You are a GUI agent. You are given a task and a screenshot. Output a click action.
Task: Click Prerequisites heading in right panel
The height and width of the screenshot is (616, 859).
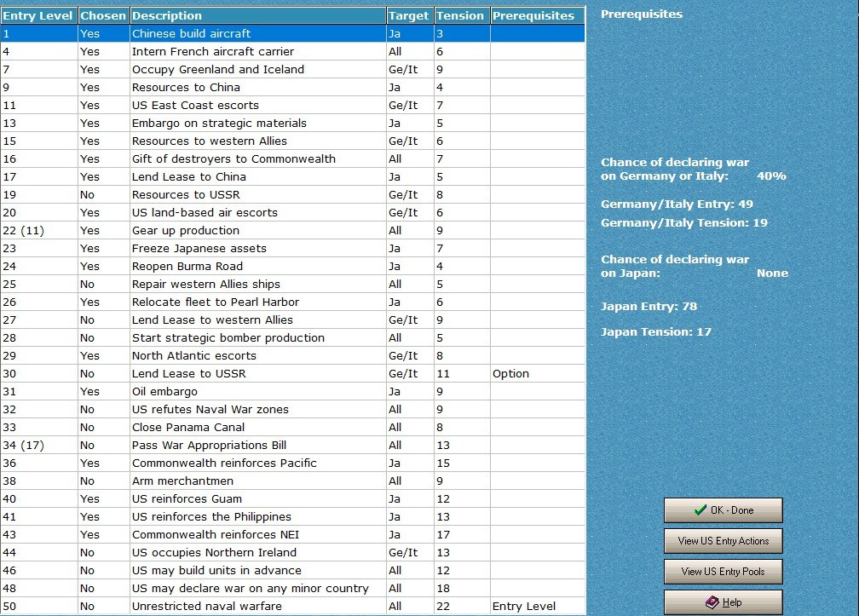642,14
